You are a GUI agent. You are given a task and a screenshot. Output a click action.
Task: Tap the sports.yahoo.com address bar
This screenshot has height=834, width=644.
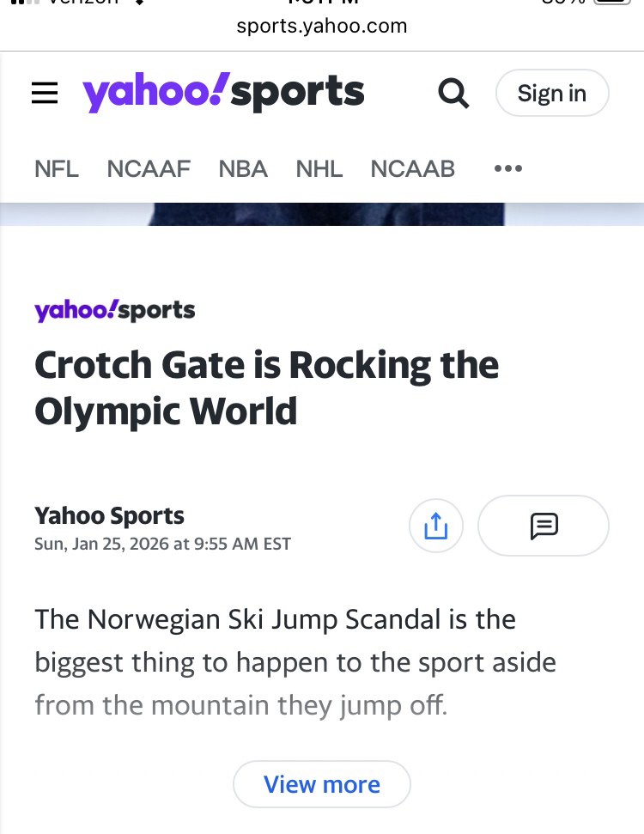[322, 26]
